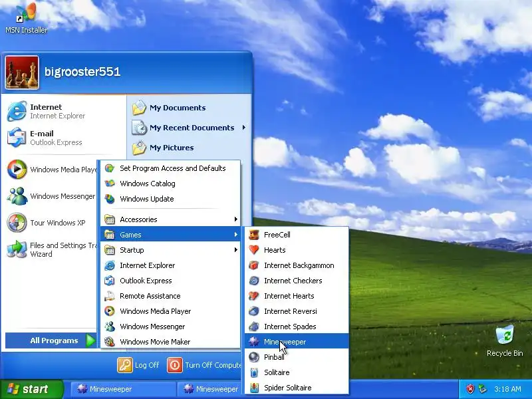Click the Games submenu arrow

[236, 235]
